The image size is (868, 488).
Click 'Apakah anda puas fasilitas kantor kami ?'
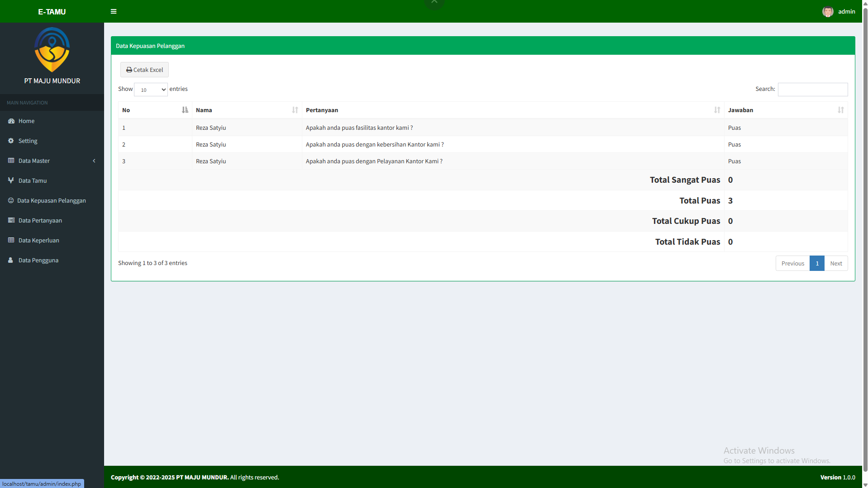pos(359,128)
